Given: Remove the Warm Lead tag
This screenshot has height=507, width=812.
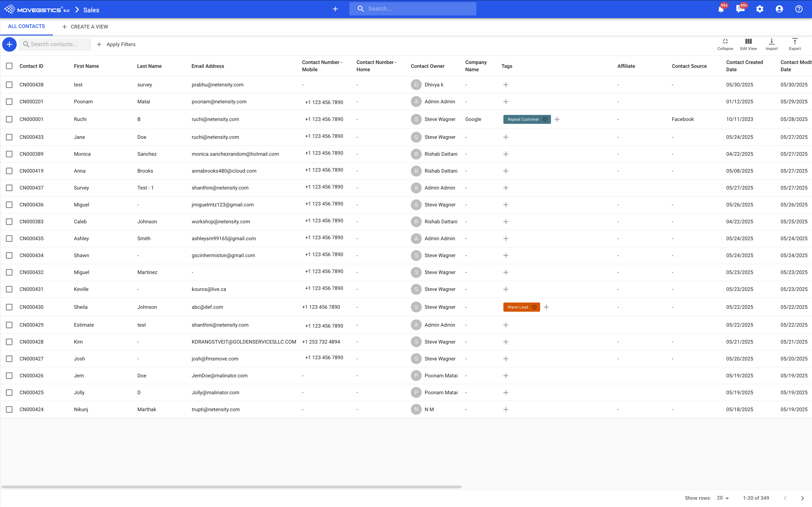Looking at the screenshot, I should click(535, 307).
